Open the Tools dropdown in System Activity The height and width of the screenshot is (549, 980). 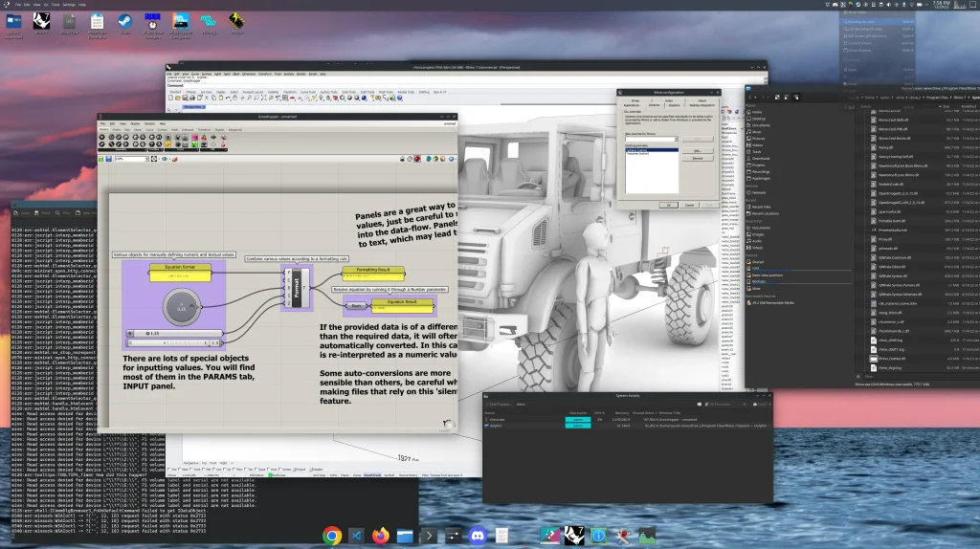(761, 405)
